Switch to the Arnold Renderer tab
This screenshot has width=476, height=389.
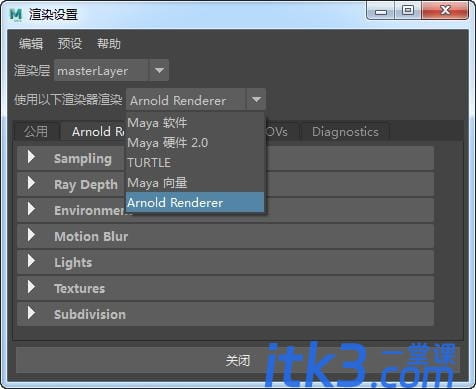click(93, 132)
